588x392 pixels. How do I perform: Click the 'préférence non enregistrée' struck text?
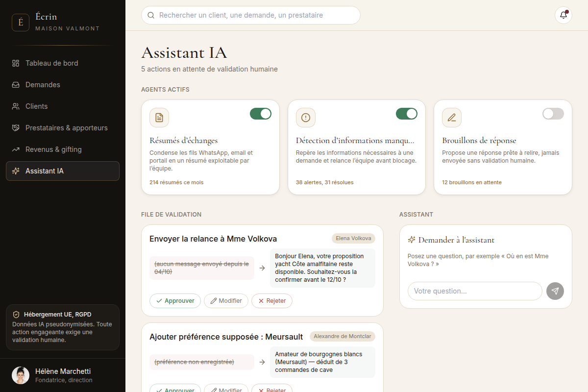(202, 362)
